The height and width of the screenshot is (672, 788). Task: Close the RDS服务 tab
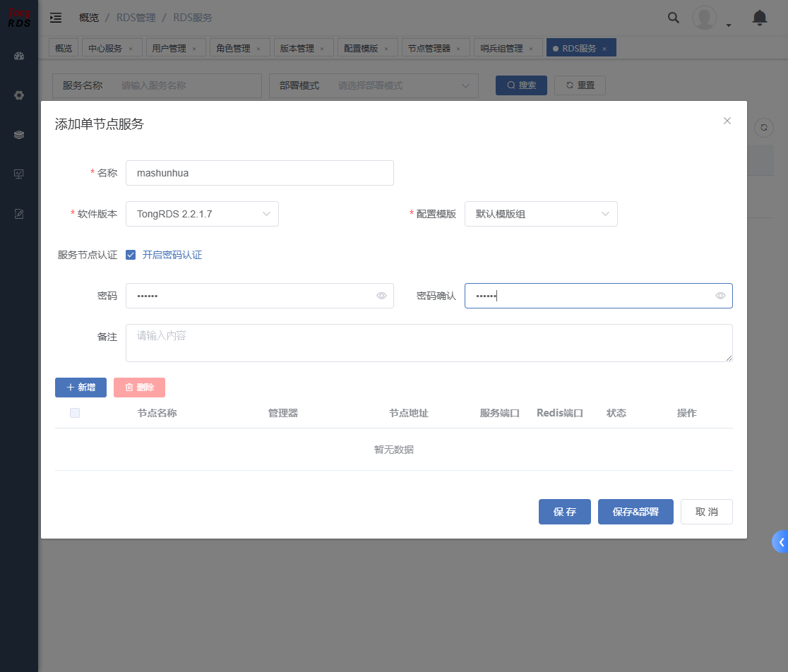click(604, 49)
